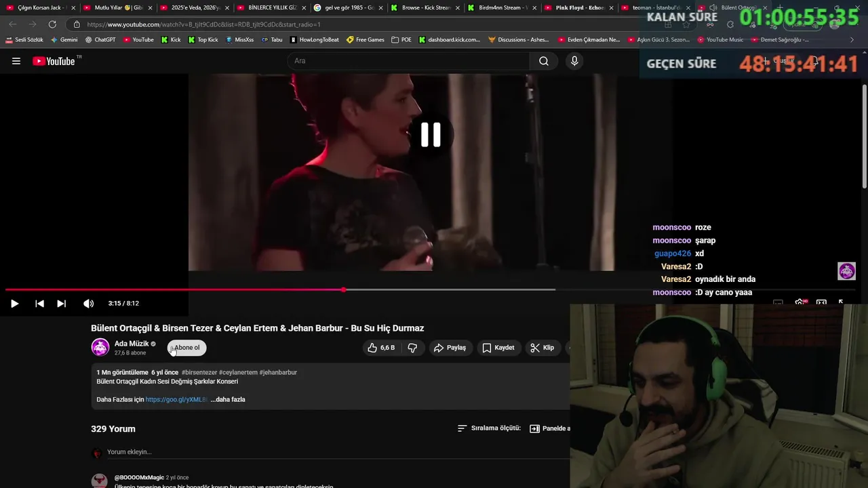Like the video (6,6 B)

click(381, 348)
